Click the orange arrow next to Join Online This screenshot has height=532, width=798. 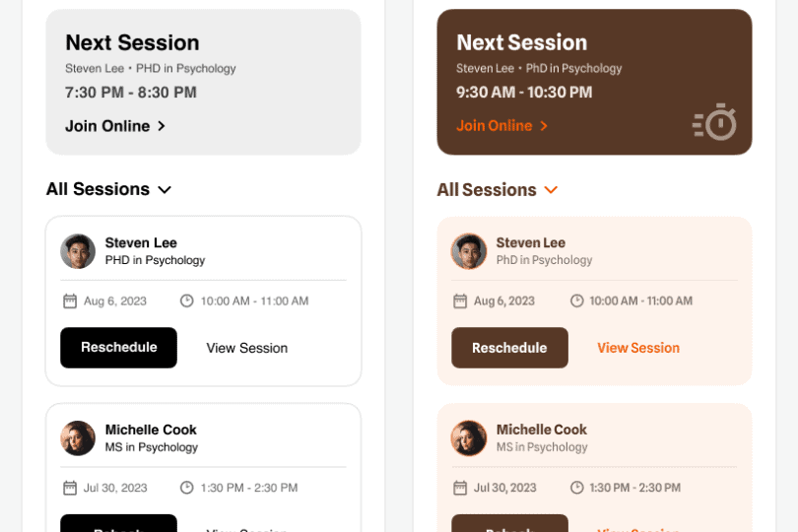[544, 126]
